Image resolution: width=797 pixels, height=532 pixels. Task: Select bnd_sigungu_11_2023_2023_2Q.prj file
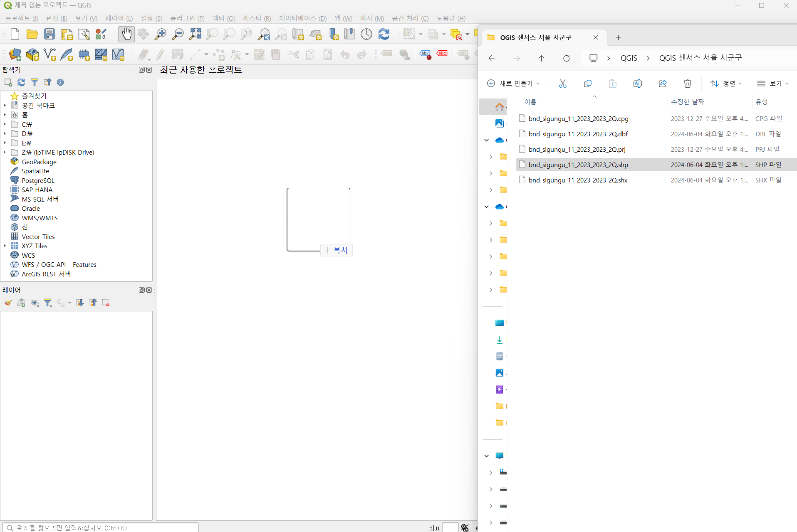point(656,149)
